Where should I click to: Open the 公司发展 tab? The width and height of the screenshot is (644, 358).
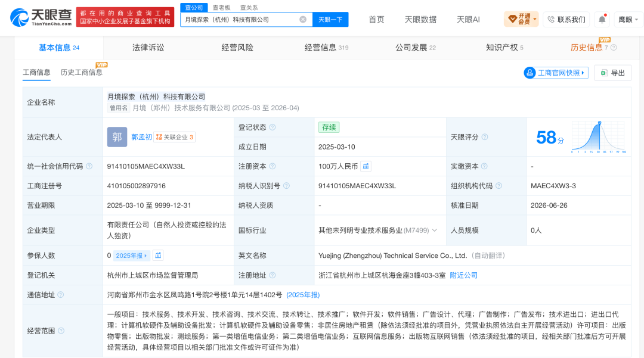[x=415, y=48]
